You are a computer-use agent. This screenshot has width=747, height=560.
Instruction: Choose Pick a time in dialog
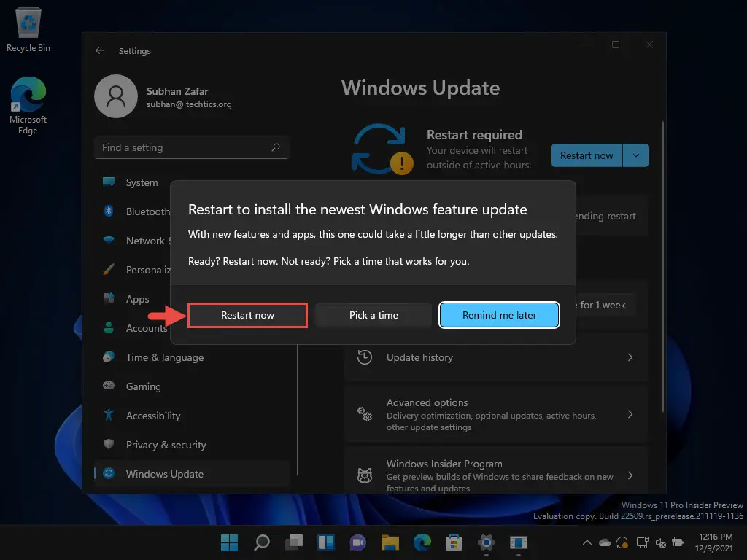[373, 315]
